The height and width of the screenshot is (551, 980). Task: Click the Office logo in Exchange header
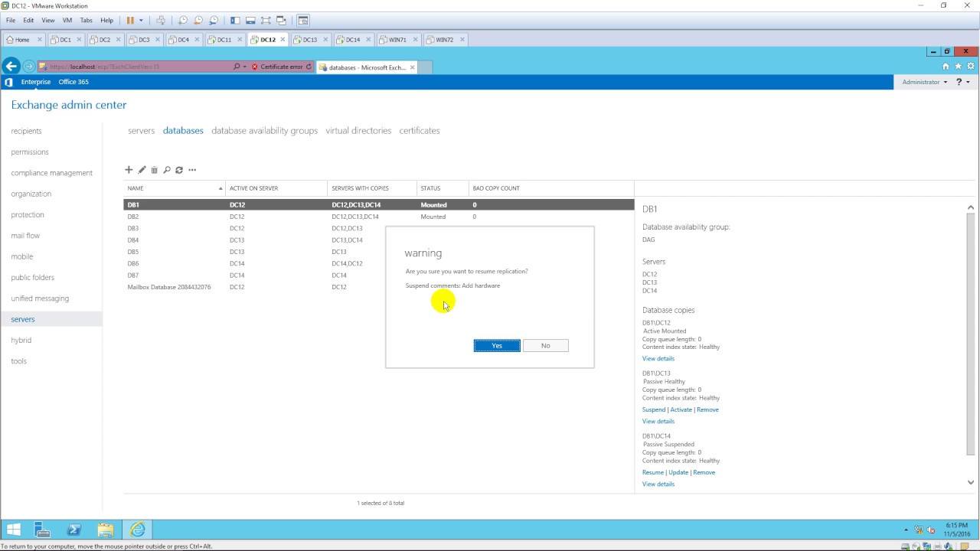9,82
